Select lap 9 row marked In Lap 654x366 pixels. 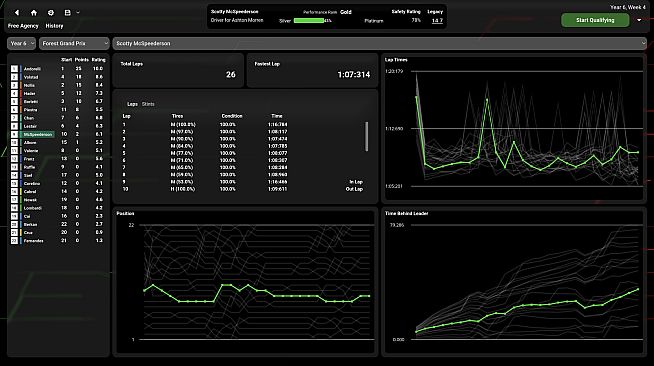[x=242, y=182]
